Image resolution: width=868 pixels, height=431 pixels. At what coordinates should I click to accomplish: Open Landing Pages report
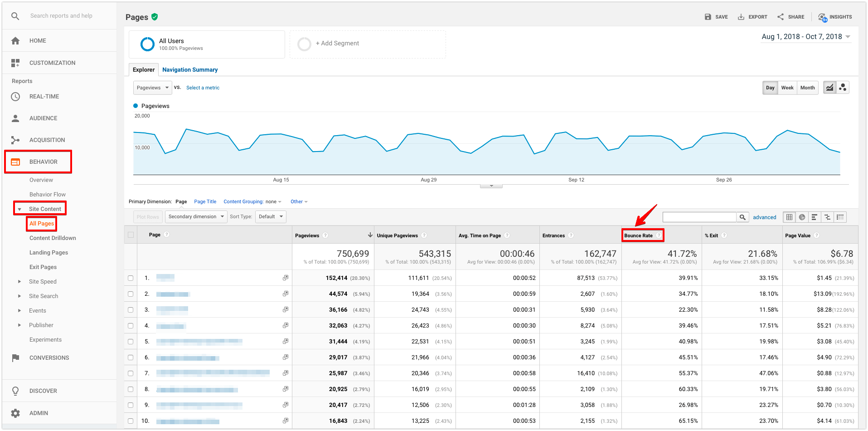click(48, 253)
